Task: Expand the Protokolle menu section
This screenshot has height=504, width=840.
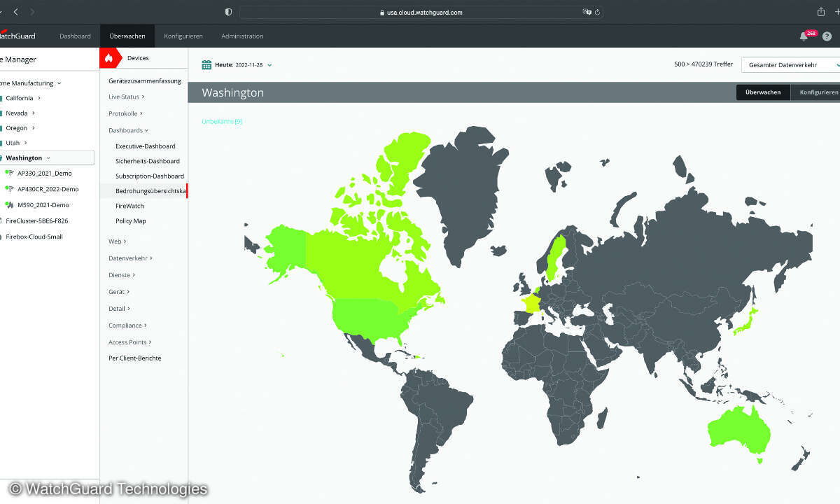Action: [x=125, y=113]
